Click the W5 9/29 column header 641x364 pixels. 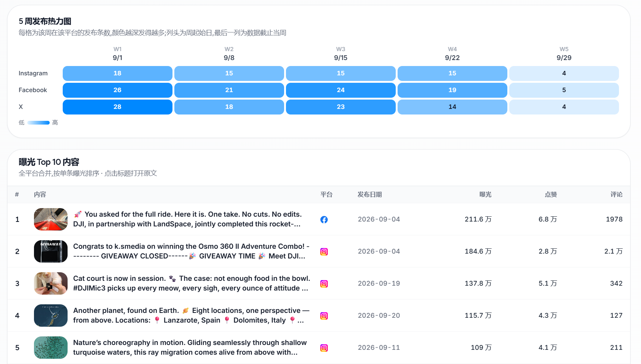click(564, 54)
